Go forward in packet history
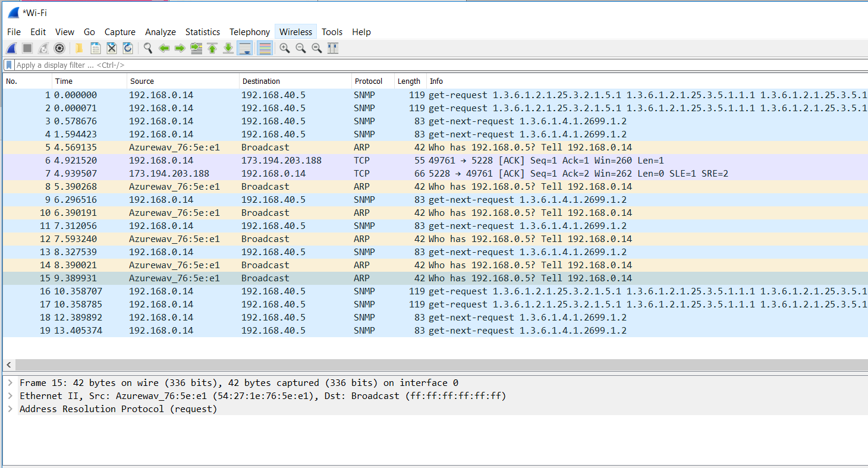The height and width of the screenshot is (468, 868). (180, 48)
